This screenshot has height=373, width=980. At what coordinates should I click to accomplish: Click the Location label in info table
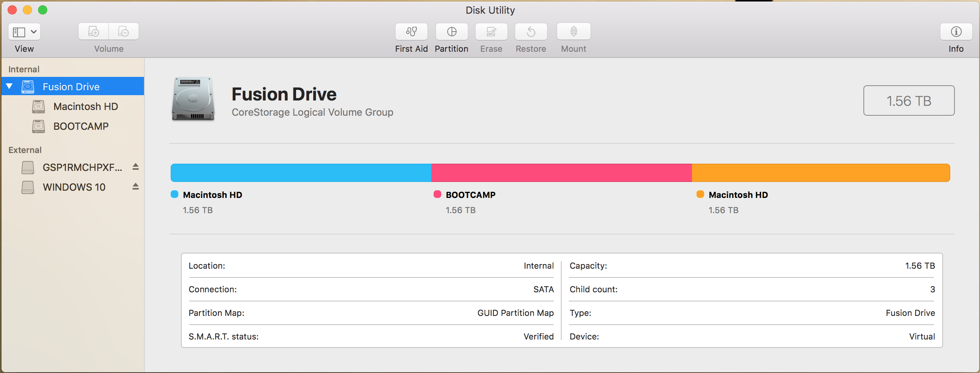pyautogui.click(x=207, y=266)
